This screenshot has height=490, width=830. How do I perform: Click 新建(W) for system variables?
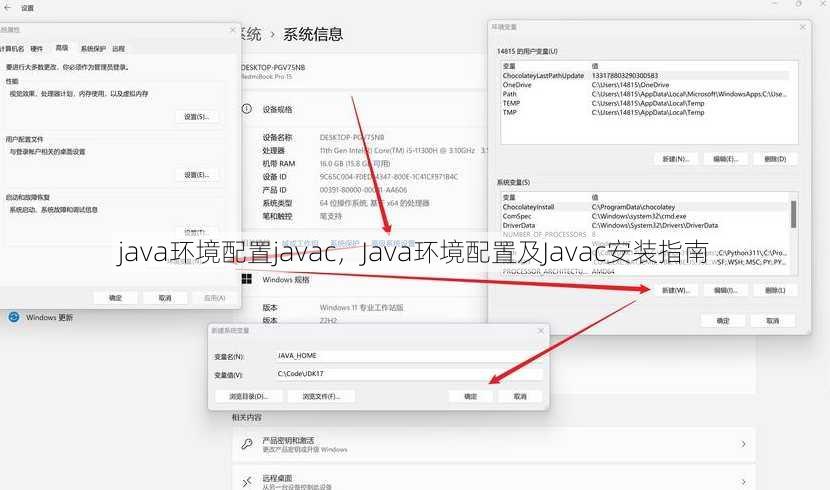pyautogui.click(x=676, y=290)
